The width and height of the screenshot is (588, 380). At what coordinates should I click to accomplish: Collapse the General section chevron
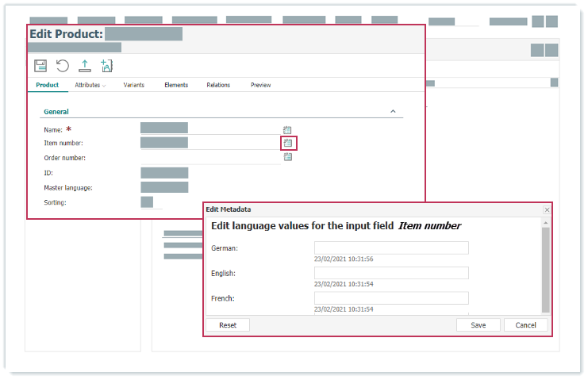393,112
